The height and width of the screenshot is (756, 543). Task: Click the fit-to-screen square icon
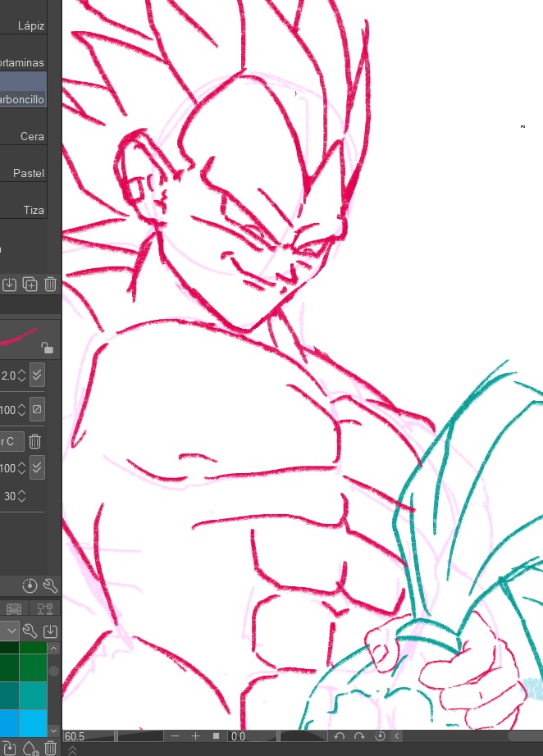click(216, 736)
